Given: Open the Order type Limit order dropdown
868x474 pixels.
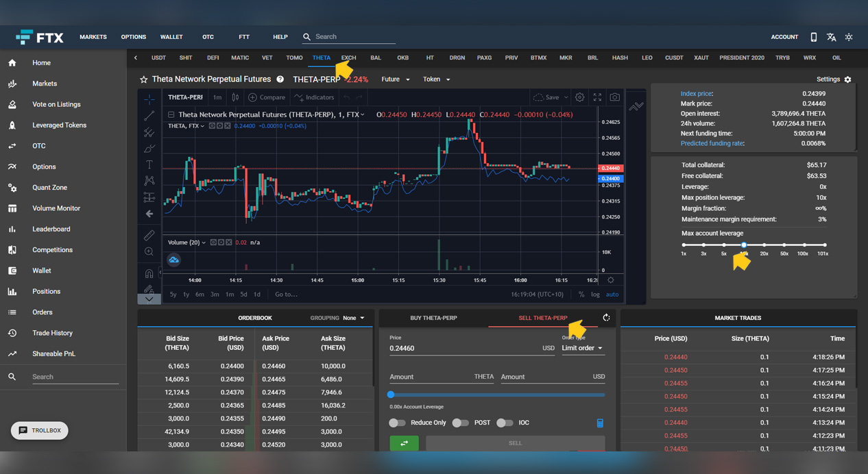Looking at the screenshot, I should [x=582, y=348].
